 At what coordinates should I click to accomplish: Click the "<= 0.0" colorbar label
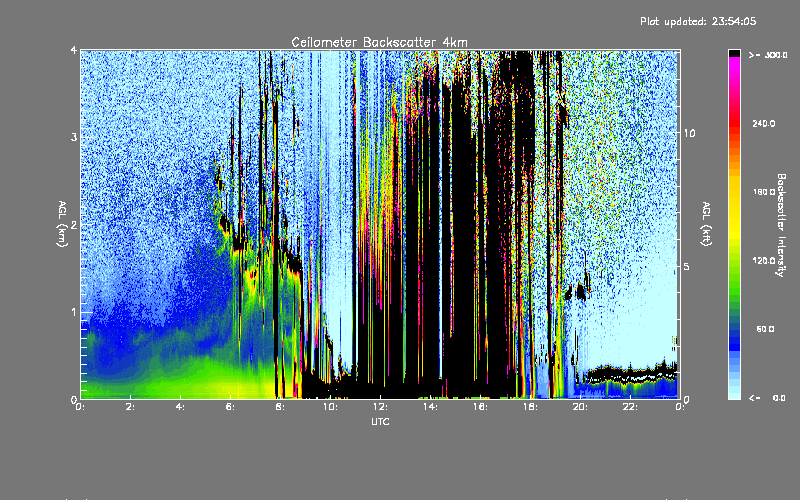768,398
